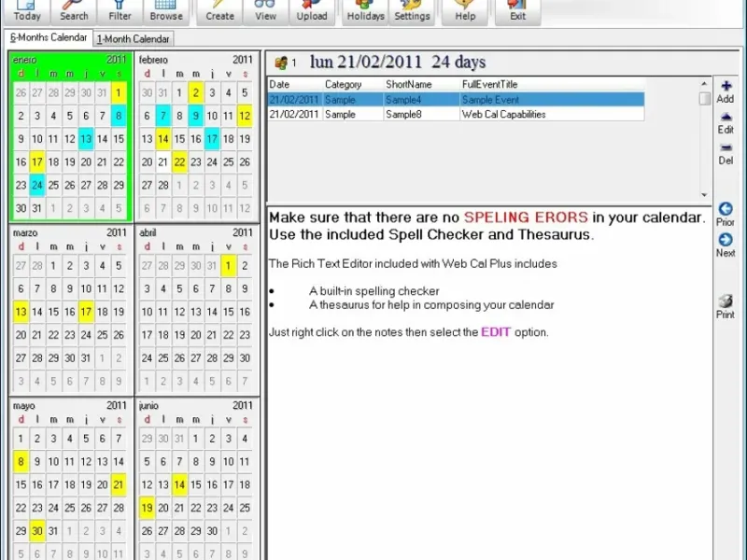Select the Web Cal Capabilities event row
This screenshot has width=747, height=560.
(456, 114)
